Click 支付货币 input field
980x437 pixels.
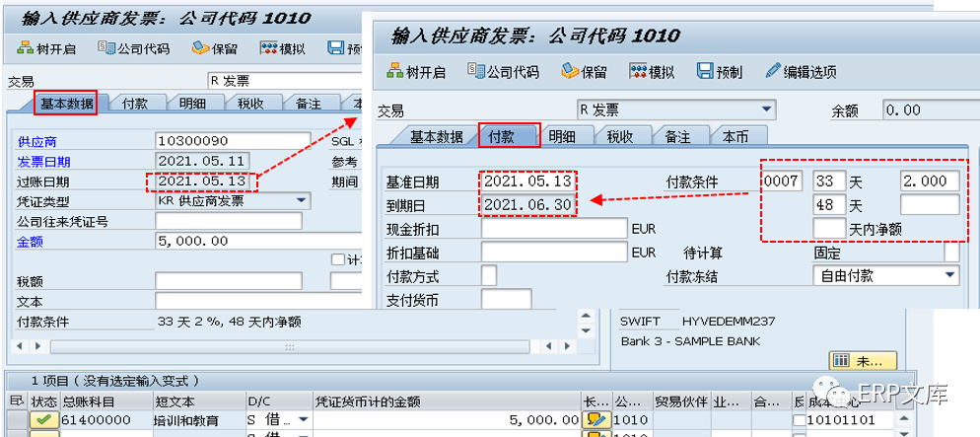click(507, 300)
